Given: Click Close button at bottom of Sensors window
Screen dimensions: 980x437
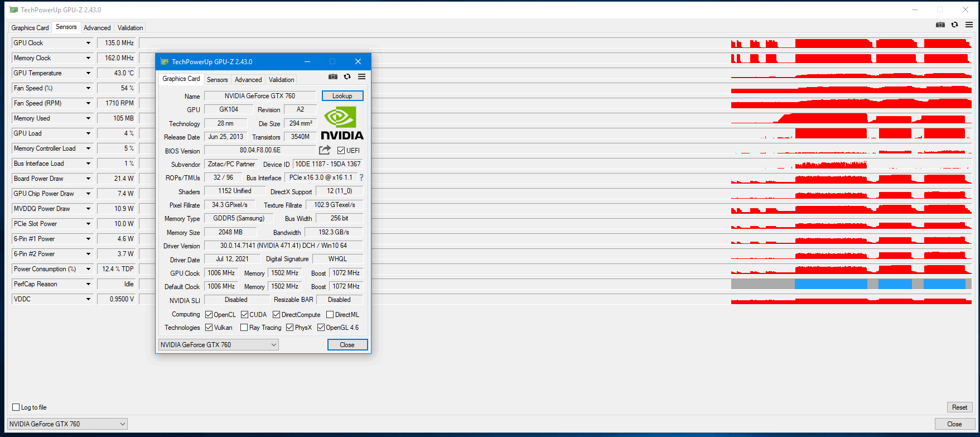Looking at the screenshot, I should coord(954,424).
